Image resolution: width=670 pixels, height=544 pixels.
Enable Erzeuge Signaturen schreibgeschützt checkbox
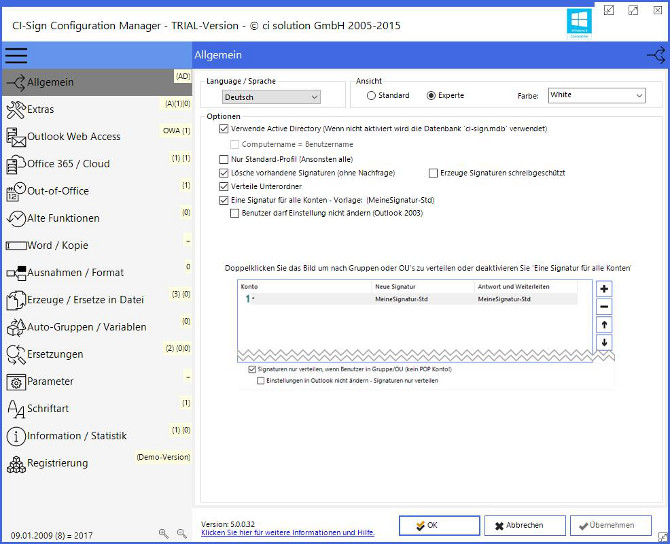click(432, 173)
